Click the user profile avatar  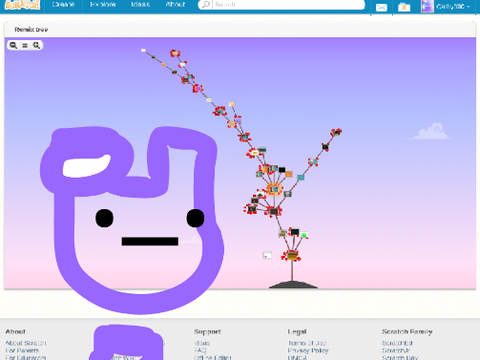[427, 6]
